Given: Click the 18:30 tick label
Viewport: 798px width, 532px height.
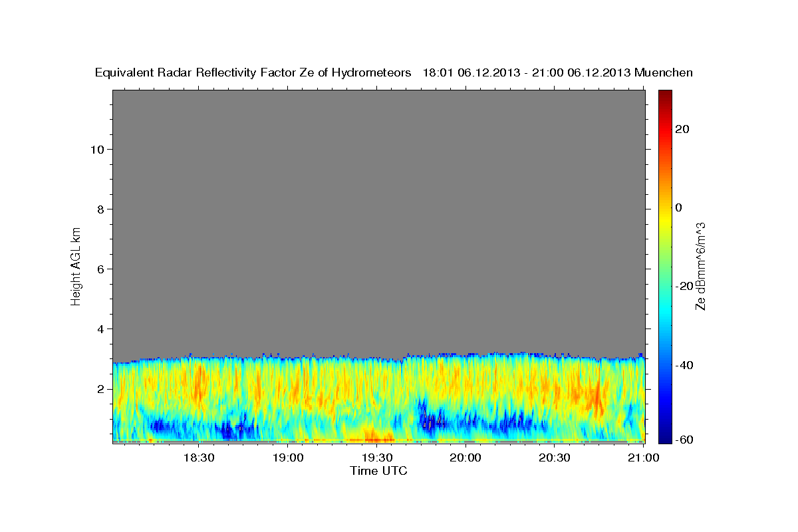Looking at the screenshot, I should pos(198,458).
